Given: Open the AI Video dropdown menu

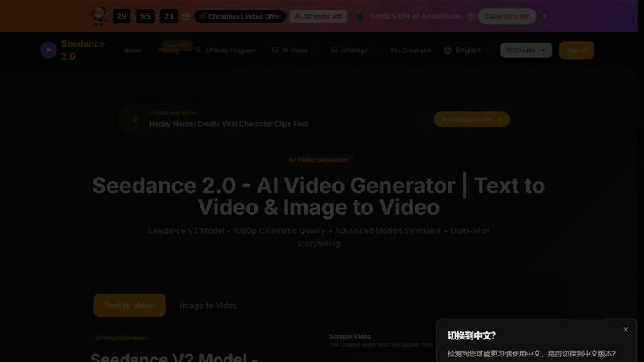Looking at the screenshot, I should click(x=292, y=51).
